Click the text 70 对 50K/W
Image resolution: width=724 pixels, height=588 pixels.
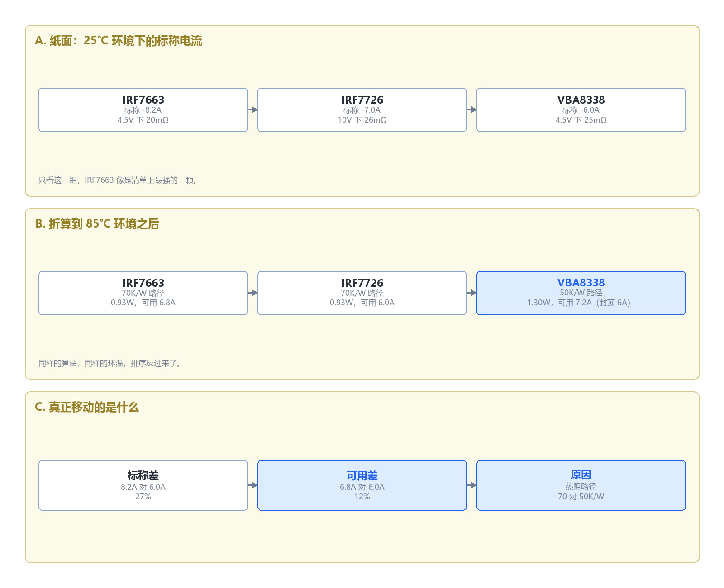coord(581,497)
